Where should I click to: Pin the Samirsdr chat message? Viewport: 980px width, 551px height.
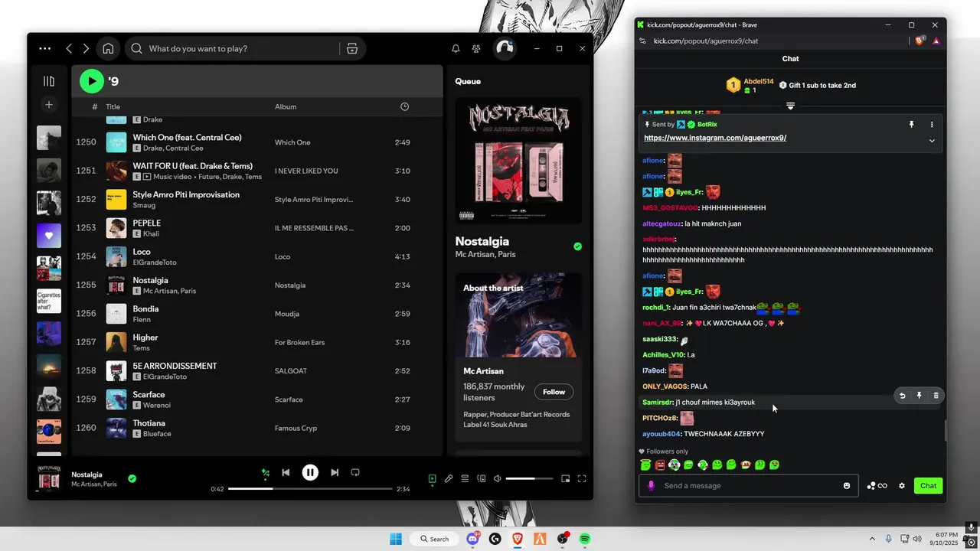coord(920,396)
